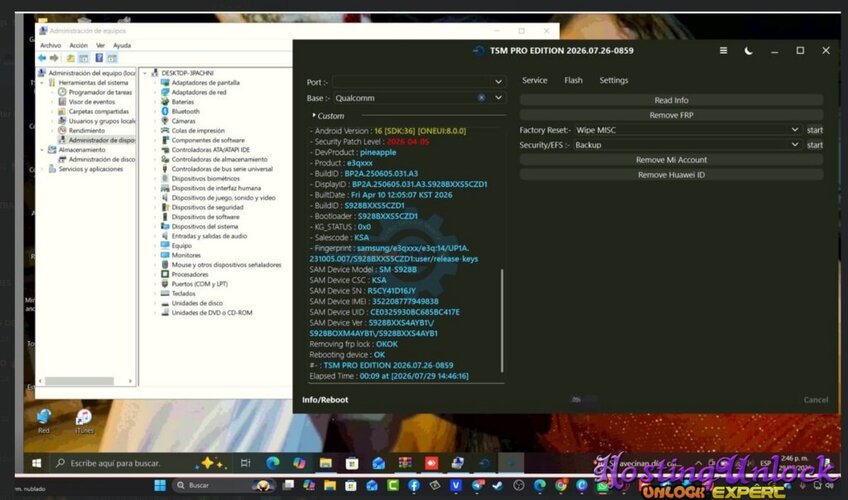The width and height of the screenshot is (848, 500).
Task: Click the Monitores device icon
Action: click(x=165, y=255)
